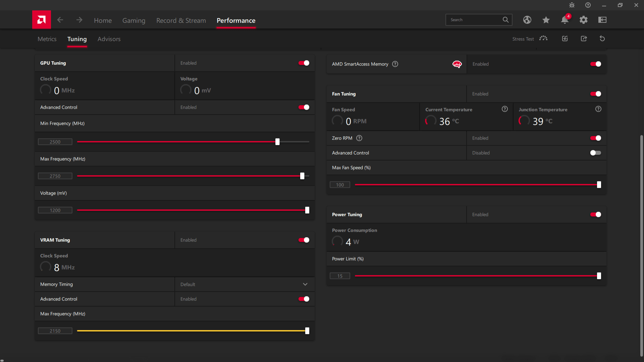Click the Fan Speed 0 RPM readout
644x362 pixels.
(x=349, y=121)
